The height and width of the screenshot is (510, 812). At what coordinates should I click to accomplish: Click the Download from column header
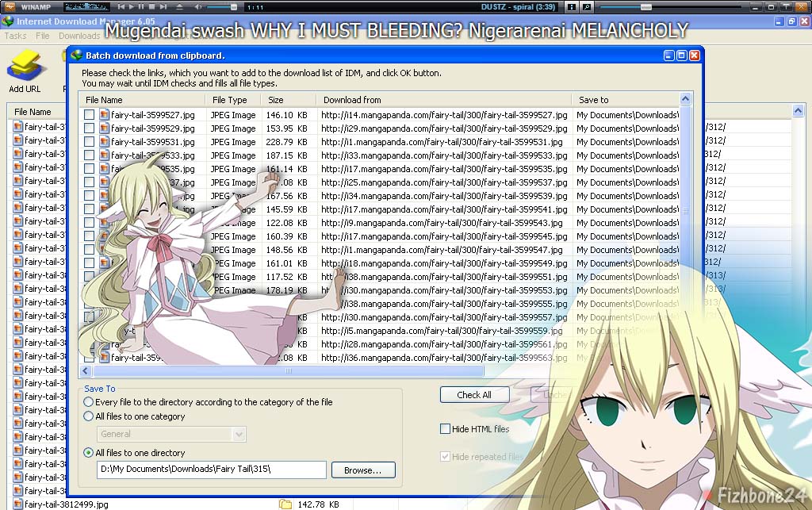tap(444, 100)
